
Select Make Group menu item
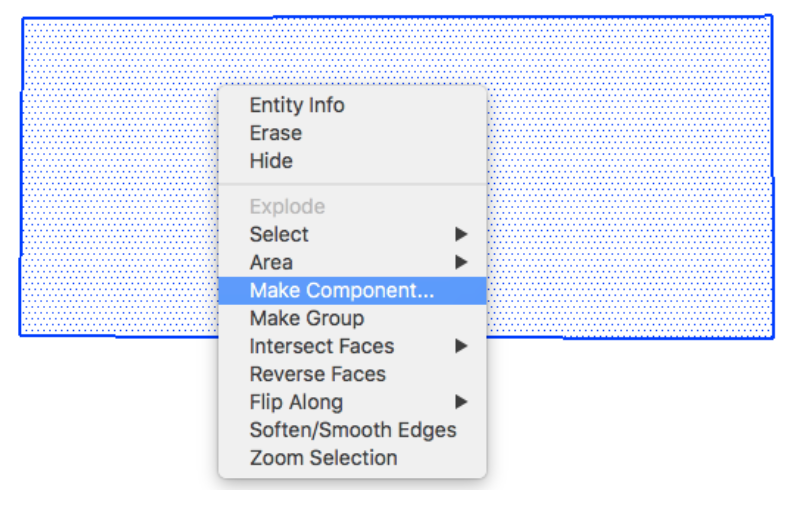(352, 318)
